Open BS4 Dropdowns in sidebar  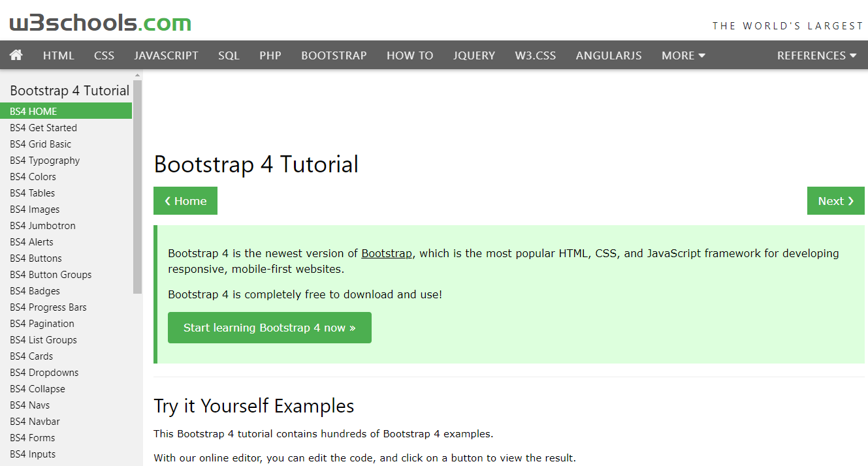66,372
